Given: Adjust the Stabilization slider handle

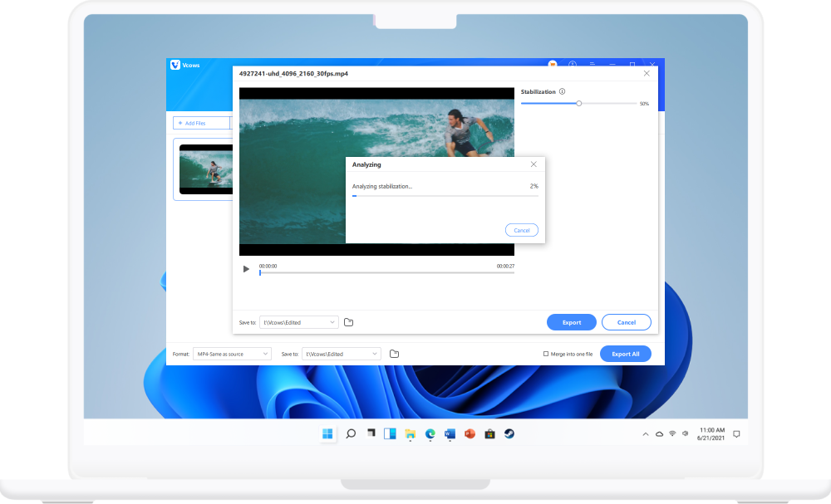Looking at the screenshot, I should click(x=578, y=104).
